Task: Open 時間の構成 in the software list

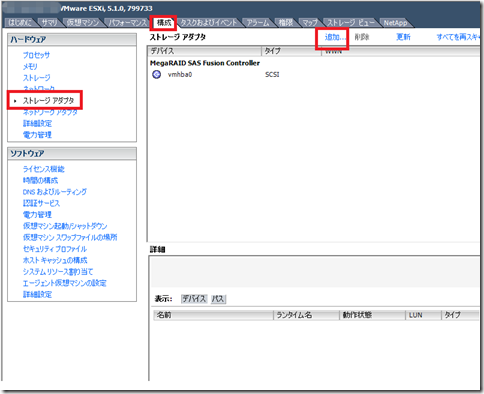Action: pyautogui.click(x=40, y=180)
